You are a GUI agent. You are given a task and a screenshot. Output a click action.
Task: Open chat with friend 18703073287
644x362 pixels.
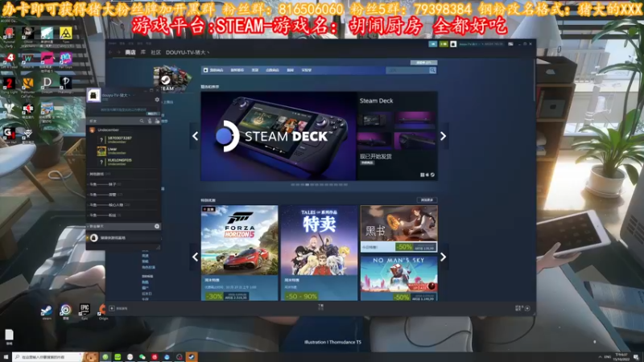coord(119,139)
